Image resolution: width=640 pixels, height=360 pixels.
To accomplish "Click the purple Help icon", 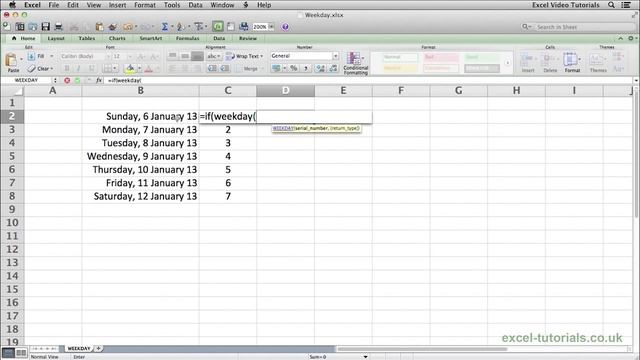I will coord(285,27).
